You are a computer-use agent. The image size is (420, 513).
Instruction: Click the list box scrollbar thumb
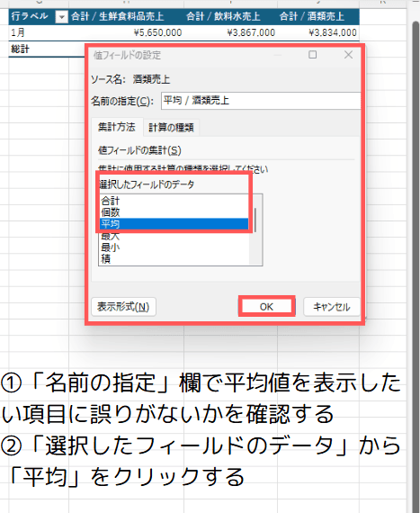tap(255, 220)
